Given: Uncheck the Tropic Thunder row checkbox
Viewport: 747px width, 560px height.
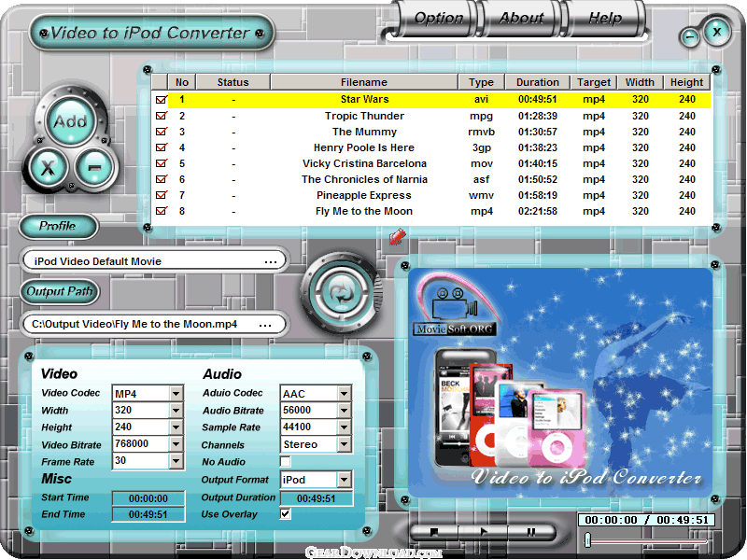Looking at the screenshot, I should pos(162,116).
